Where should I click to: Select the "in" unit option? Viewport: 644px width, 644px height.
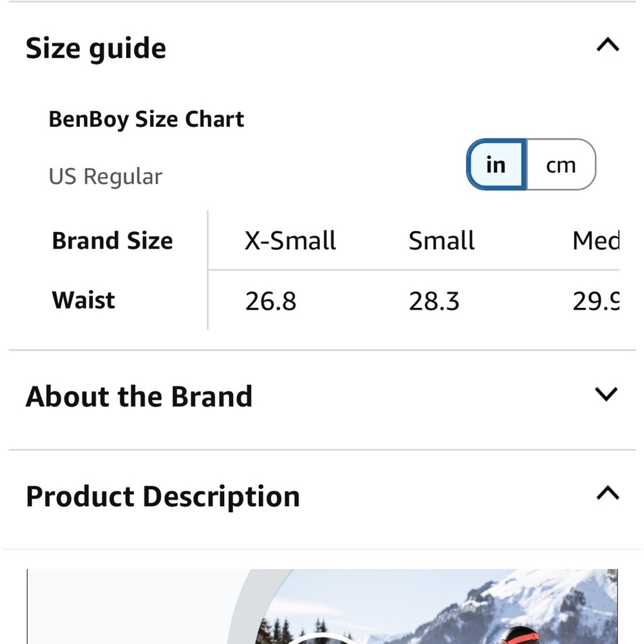pos(495,165)
